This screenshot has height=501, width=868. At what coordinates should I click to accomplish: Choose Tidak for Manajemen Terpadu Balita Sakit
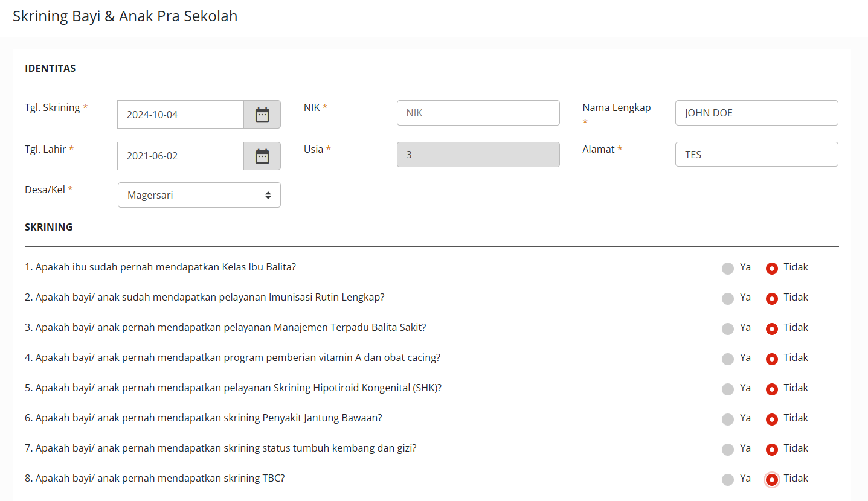(771, 328)
